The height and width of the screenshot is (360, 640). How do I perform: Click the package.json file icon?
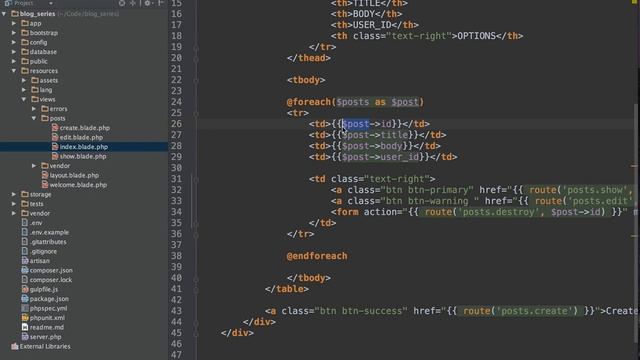click(x=25, y=299)
